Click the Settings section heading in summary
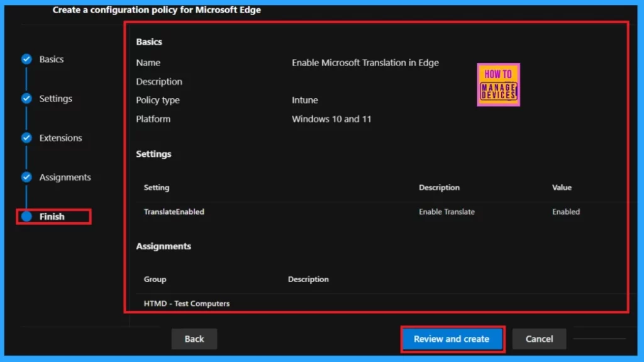644x362 pixels. click(153, 154)
